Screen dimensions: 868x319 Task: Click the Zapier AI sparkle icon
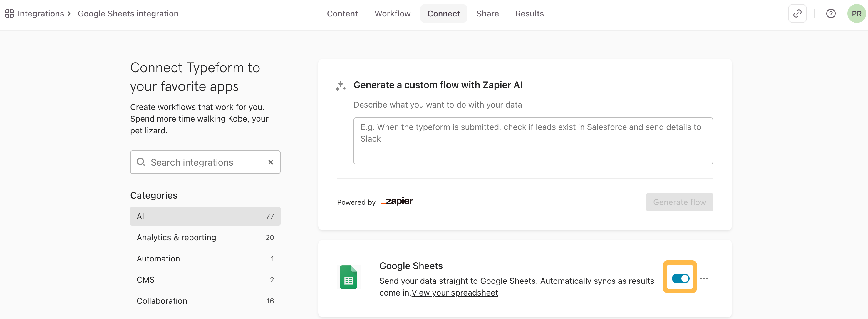tap(340, 86)
